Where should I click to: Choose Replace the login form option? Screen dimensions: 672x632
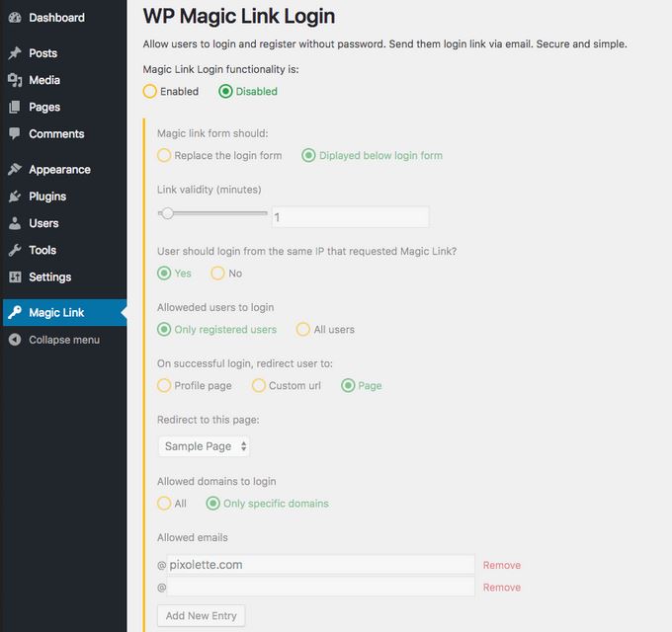pos(164,155)
